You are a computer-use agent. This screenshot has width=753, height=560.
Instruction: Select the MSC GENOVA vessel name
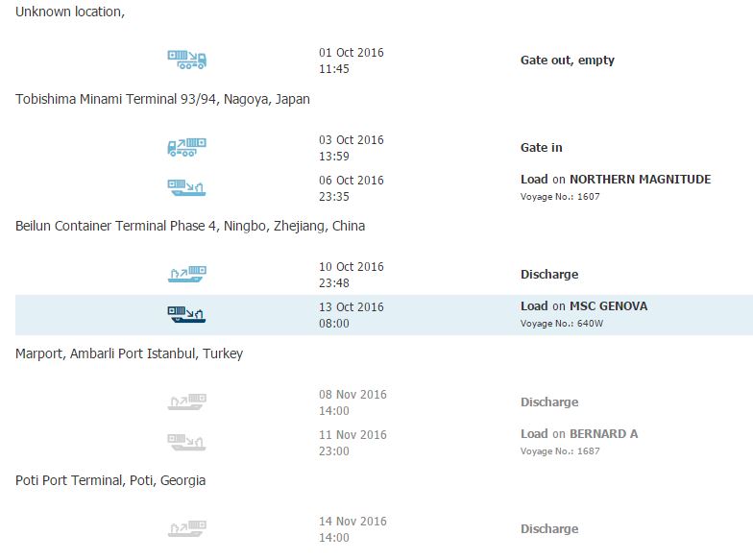point(609,305)
